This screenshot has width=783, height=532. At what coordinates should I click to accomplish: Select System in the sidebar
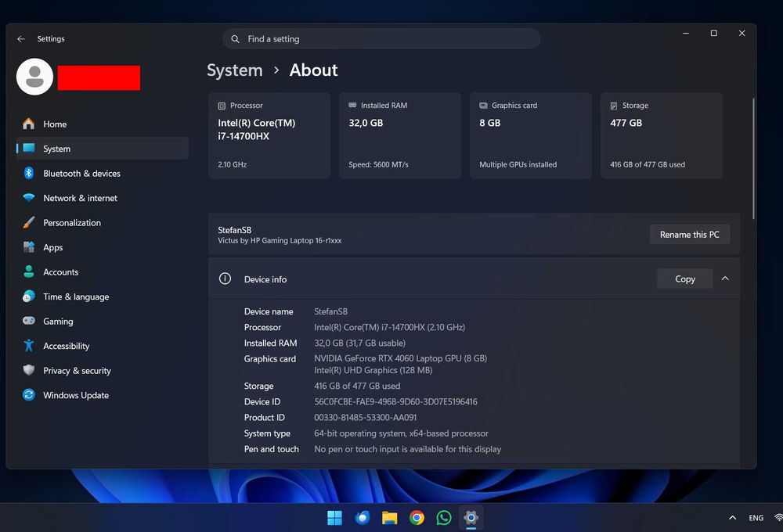click(103, 148)
